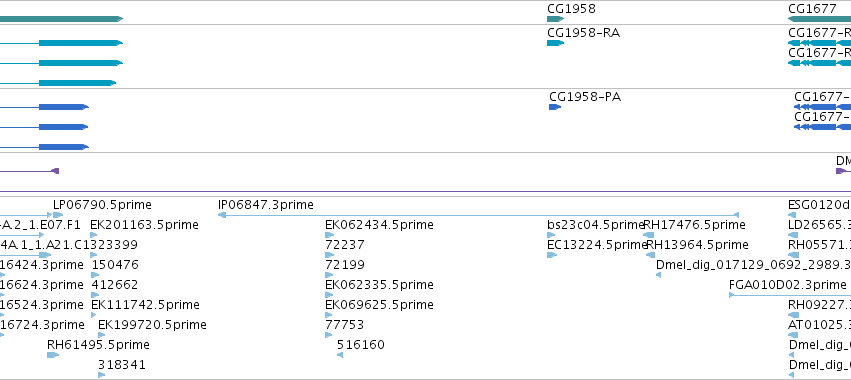Click the EC13224.5prime label
This screenshot has height=380, width=851.
tap(597, 245)
